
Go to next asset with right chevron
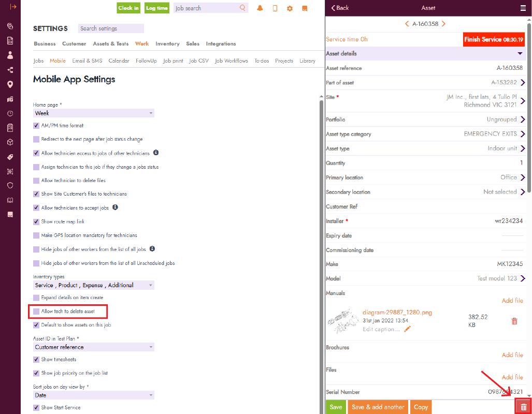(x=443, y=24)
